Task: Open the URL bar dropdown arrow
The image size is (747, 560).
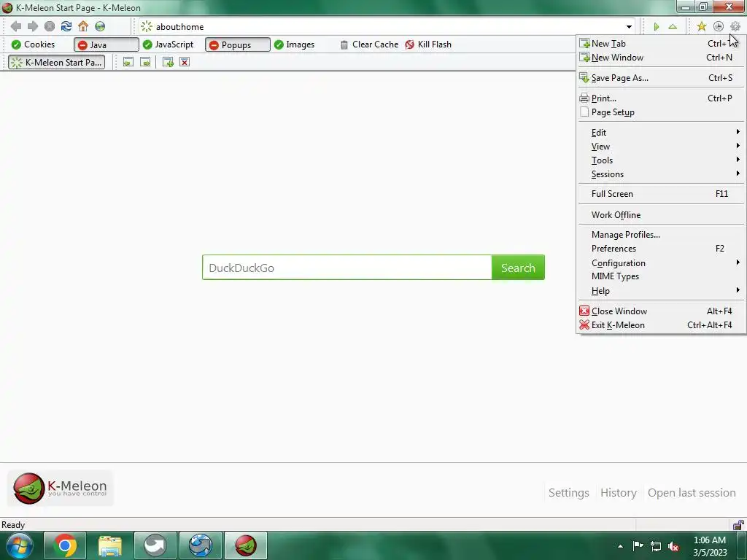Action: click(x=629, y=27)
